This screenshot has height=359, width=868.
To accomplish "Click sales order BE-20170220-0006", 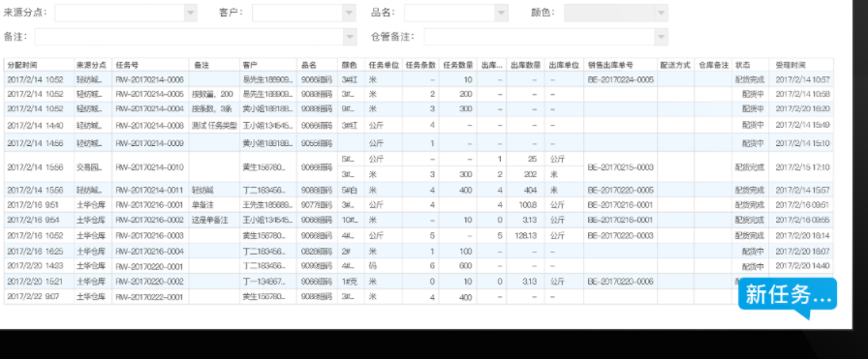I will pos(621,282).
